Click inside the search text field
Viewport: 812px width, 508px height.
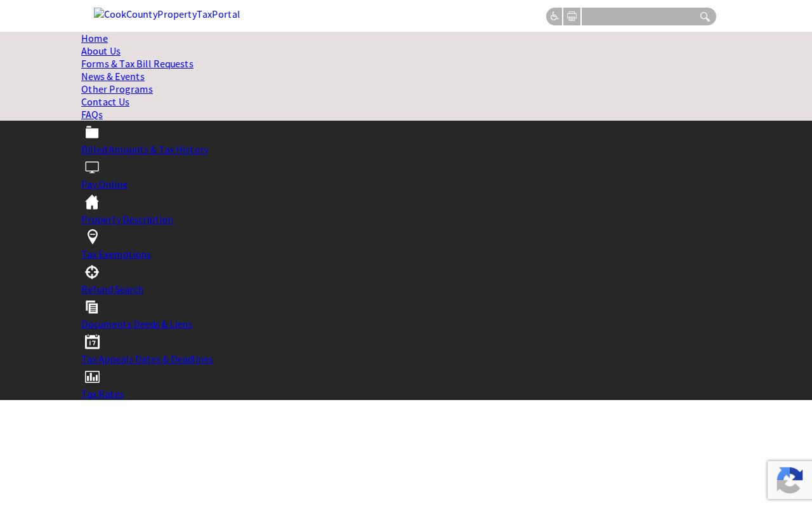[x=639, y=17]
